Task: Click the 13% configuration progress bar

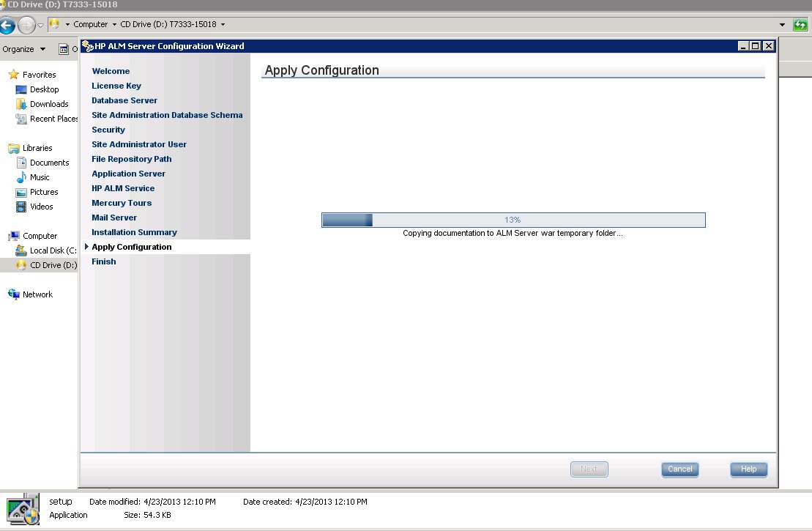Action: pos(513,220)
